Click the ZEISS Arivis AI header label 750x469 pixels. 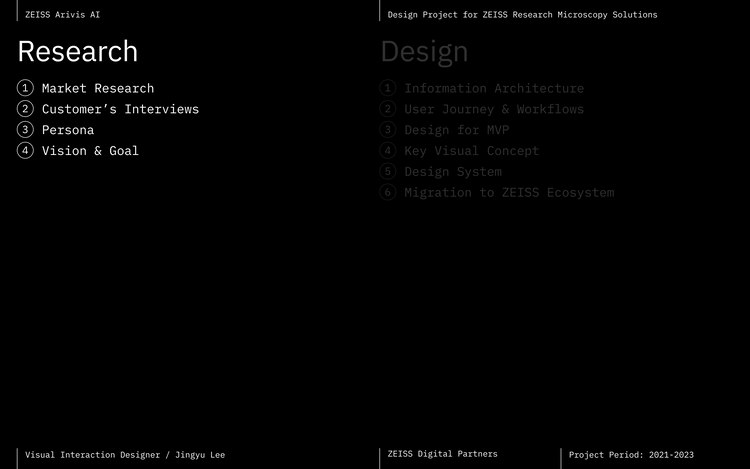[62, 15]
